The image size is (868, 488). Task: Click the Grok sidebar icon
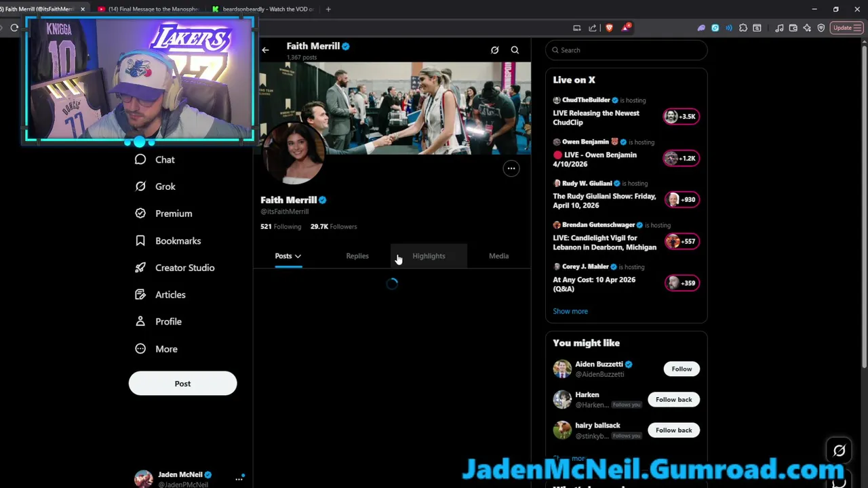click(x=140, y=186)
